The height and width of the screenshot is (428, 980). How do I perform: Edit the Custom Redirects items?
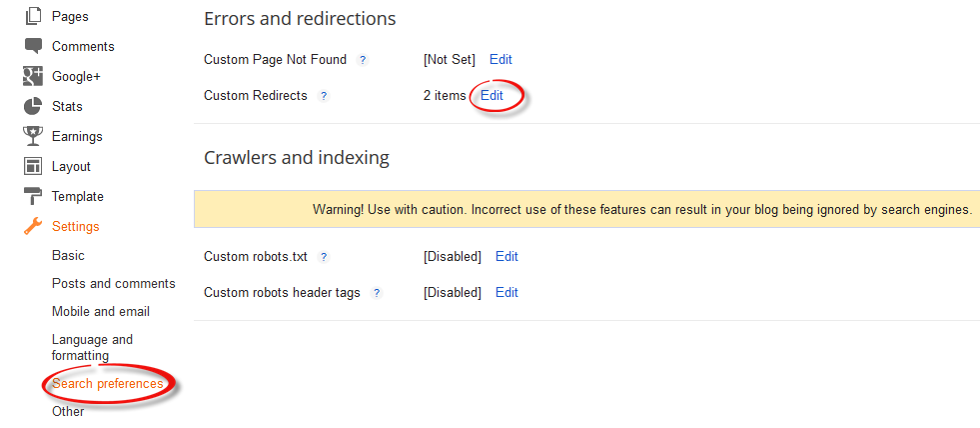point(491,96)
